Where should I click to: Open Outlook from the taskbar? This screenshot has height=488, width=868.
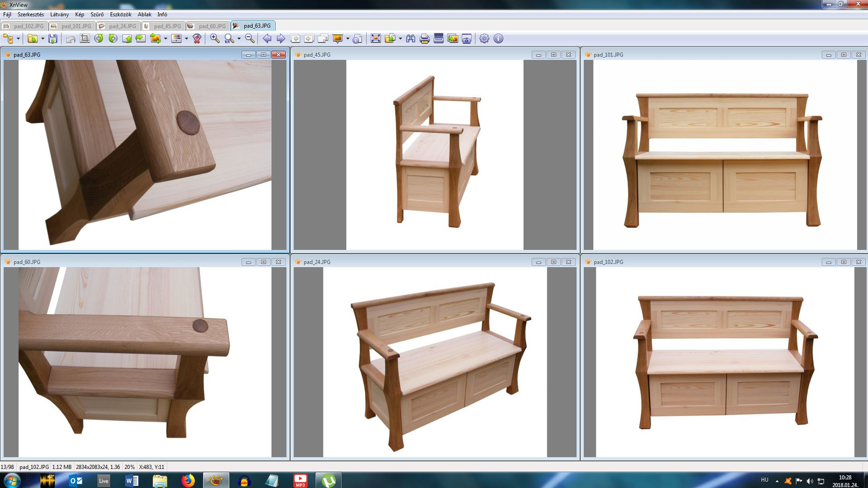76,480
